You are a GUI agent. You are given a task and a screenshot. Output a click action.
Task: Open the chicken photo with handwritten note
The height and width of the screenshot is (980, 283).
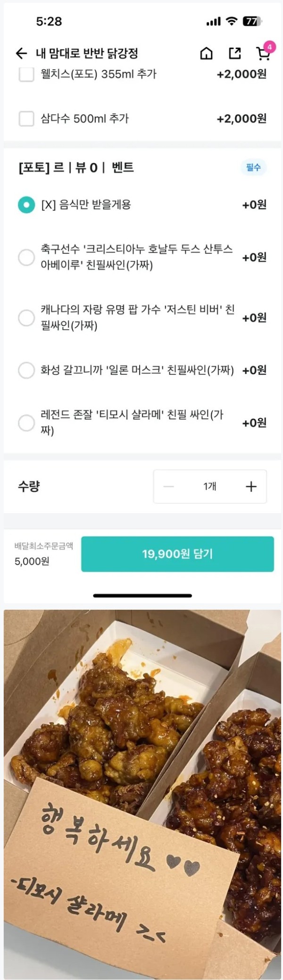[142, 794]
